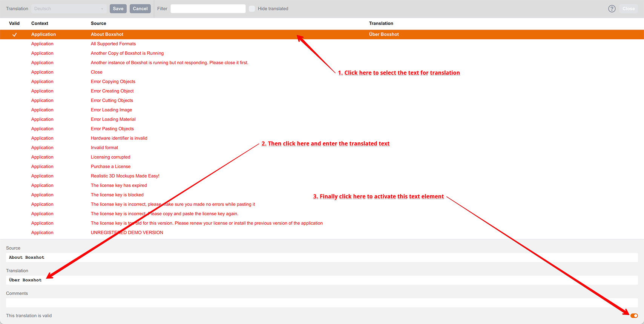Image resolution: width=644 pixels, height=324 pixels.
Task: Click the valid checkmark on About Boxshot row
Action: pyautogui.click(x=14, y=34)
